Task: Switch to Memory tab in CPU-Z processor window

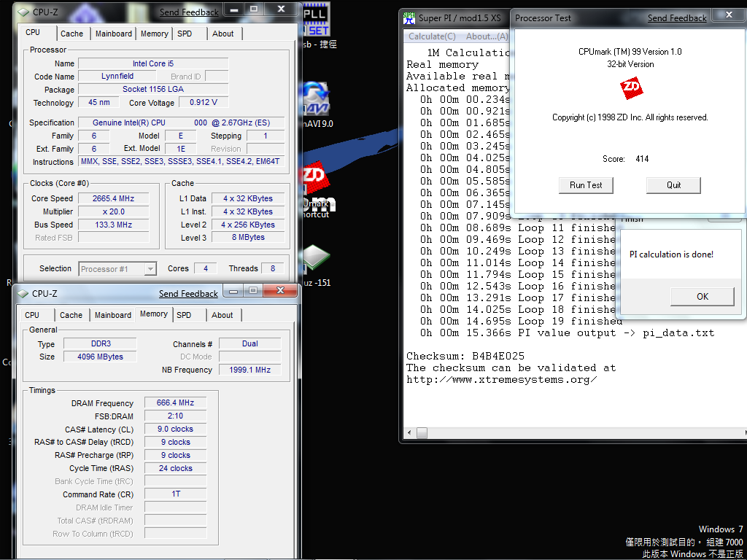Action: tap(155, 34)
